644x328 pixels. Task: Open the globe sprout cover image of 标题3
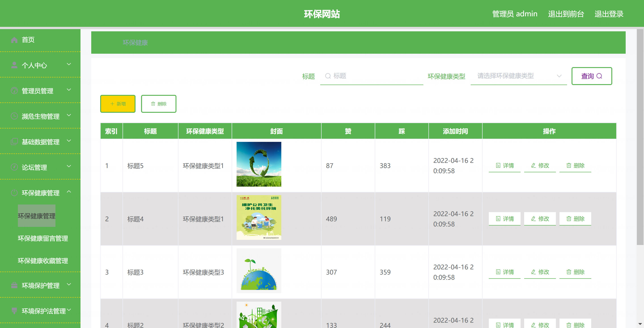[259, 271]
